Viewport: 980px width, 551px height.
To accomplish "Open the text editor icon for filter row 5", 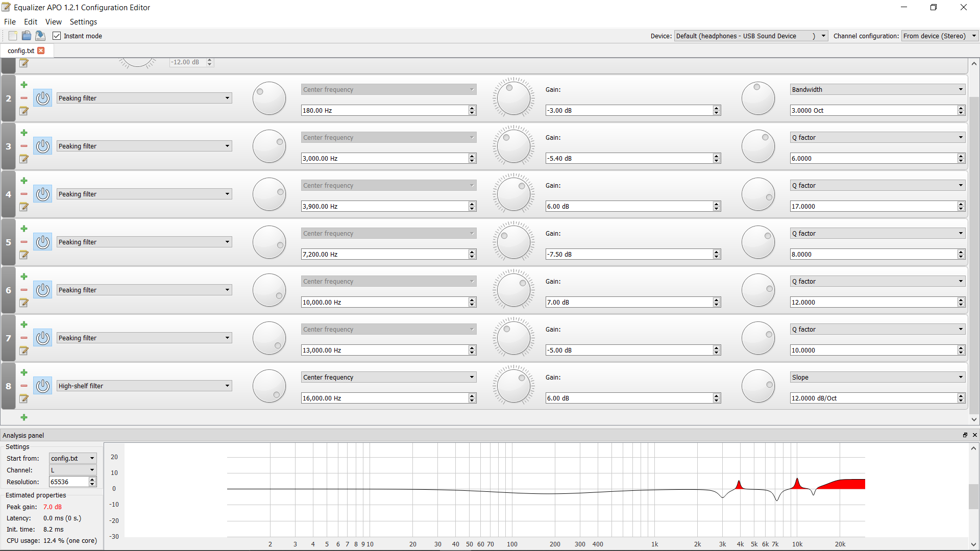I will point(24,255).
